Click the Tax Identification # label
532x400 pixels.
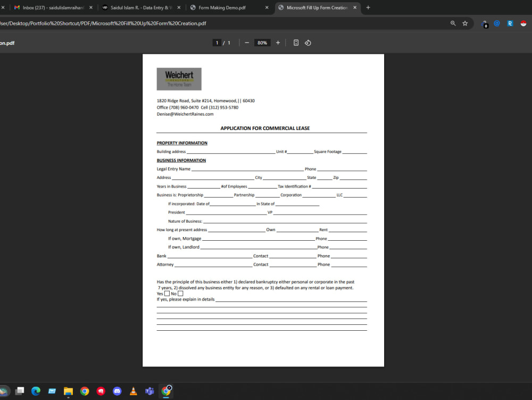coord(294,186)
